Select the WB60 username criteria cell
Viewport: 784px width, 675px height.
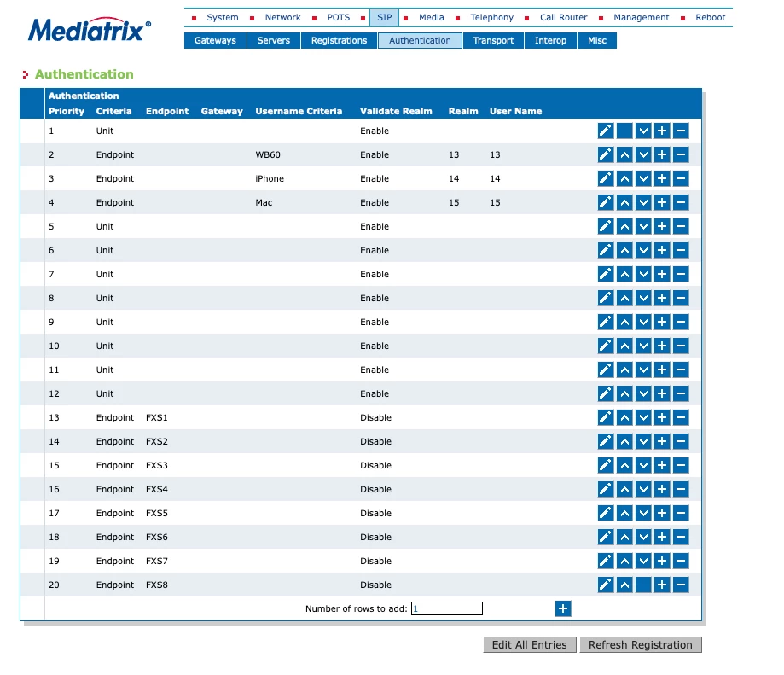(268, 155)
